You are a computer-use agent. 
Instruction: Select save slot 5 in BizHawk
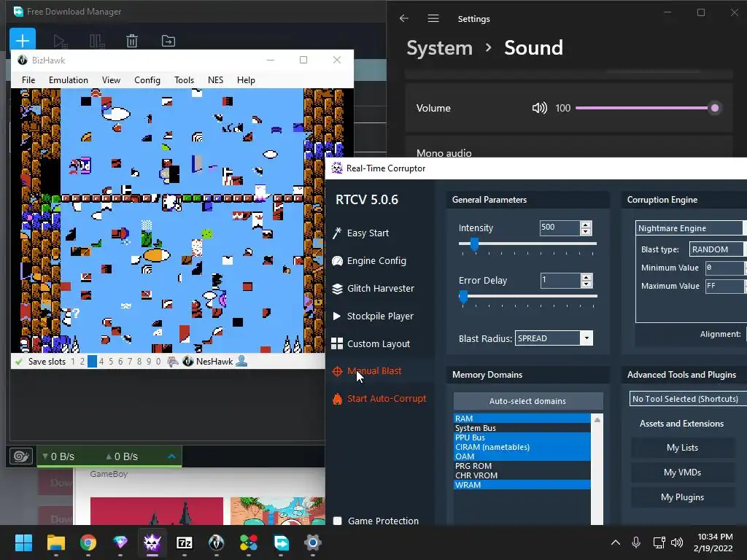click(x=111, y=362)
